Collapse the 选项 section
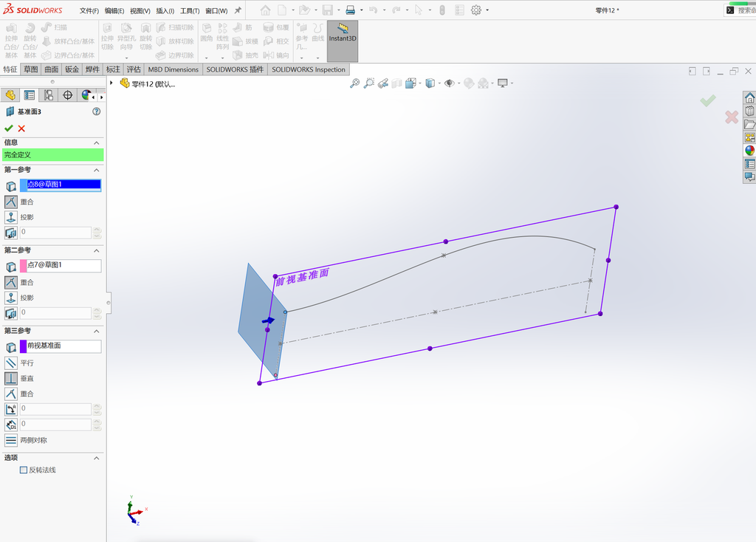Viewport: 756px width, 542px height. pyautogui.click(x=97, y=458)
